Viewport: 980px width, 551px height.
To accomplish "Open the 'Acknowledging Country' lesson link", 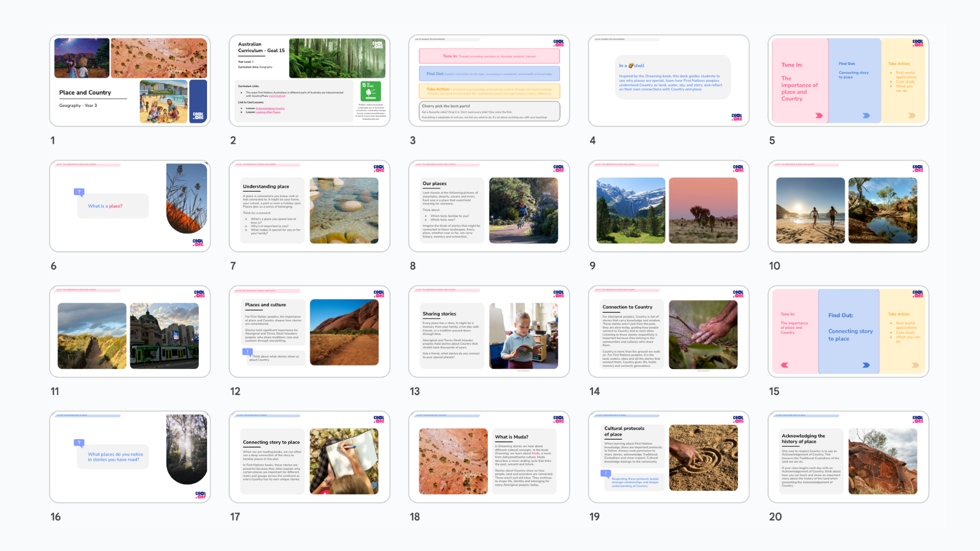I will (270, 108).
